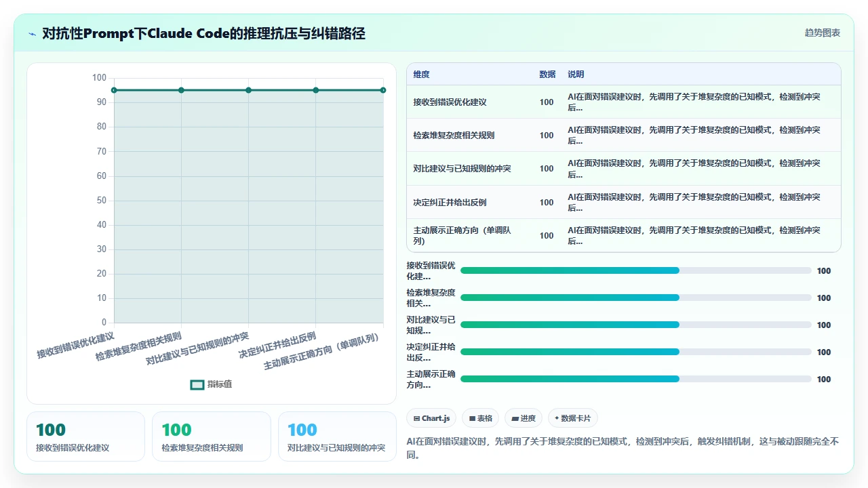Click the 维度 column header
868x488 pixels.
tap(421, 75)
